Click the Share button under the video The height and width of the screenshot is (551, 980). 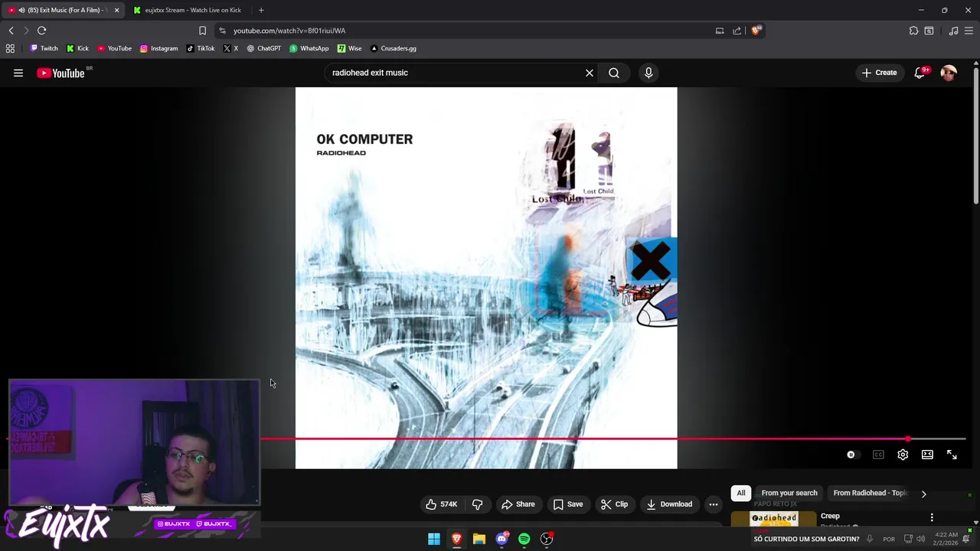pos(518,504)
